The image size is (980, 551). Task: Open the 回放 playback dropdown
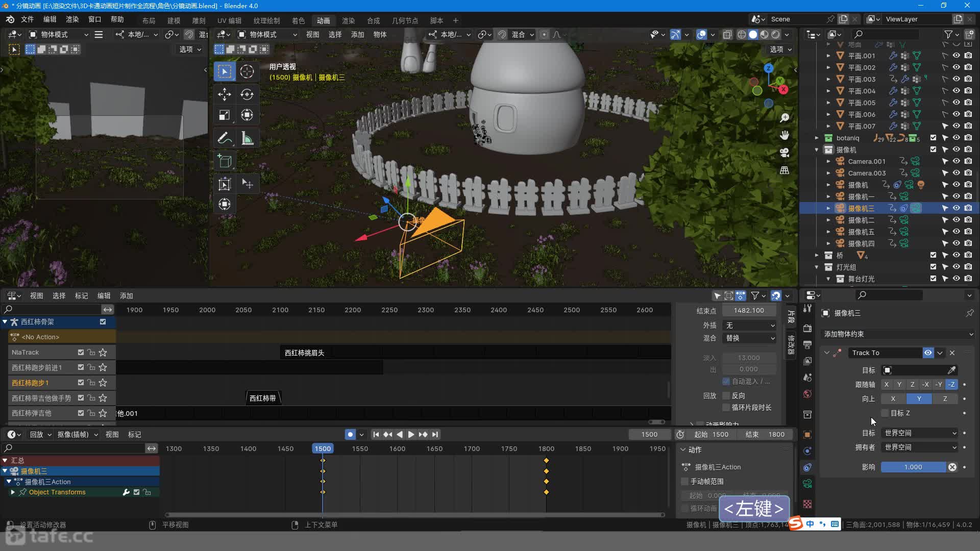(x=40, y=435)
